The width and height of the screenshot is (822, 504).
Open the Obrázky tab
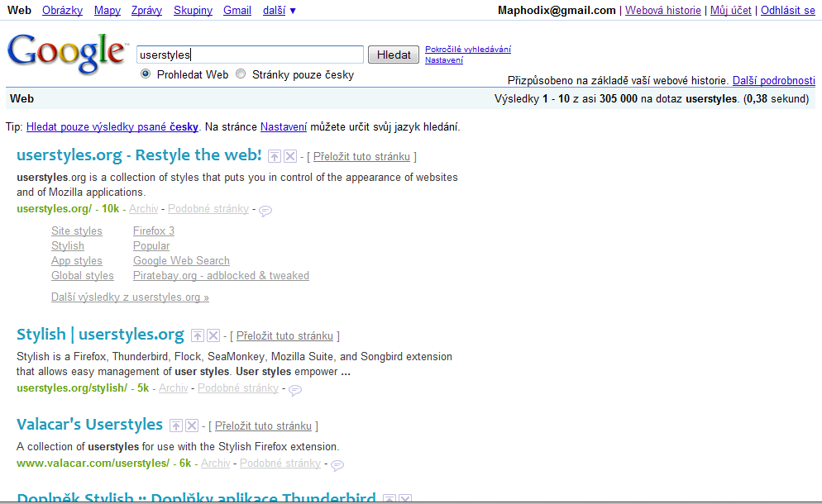62,11
